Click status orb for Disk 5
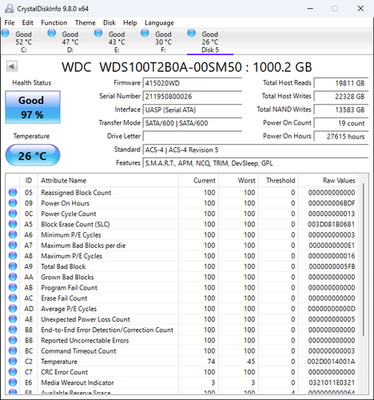This screenshot has width=374, height=400. pos(191,33)
